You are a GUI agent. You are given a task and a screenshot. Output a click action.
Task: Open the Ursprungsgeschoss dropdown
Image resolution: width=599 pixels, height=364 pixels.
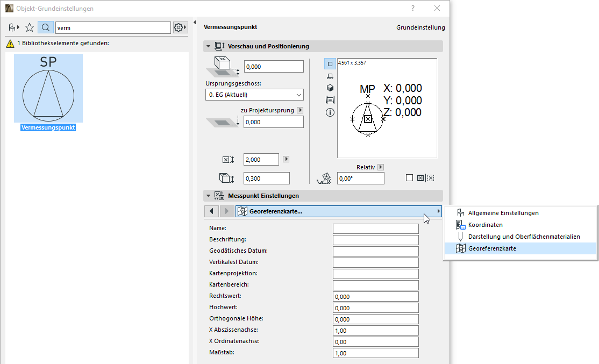pos(254,95)
